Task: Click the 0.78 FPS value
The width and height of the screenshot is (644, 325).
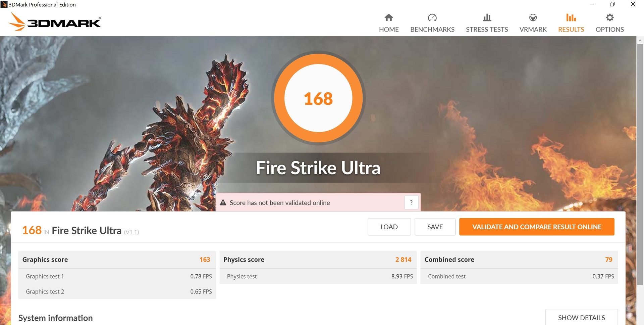Action: pos(201,276)
